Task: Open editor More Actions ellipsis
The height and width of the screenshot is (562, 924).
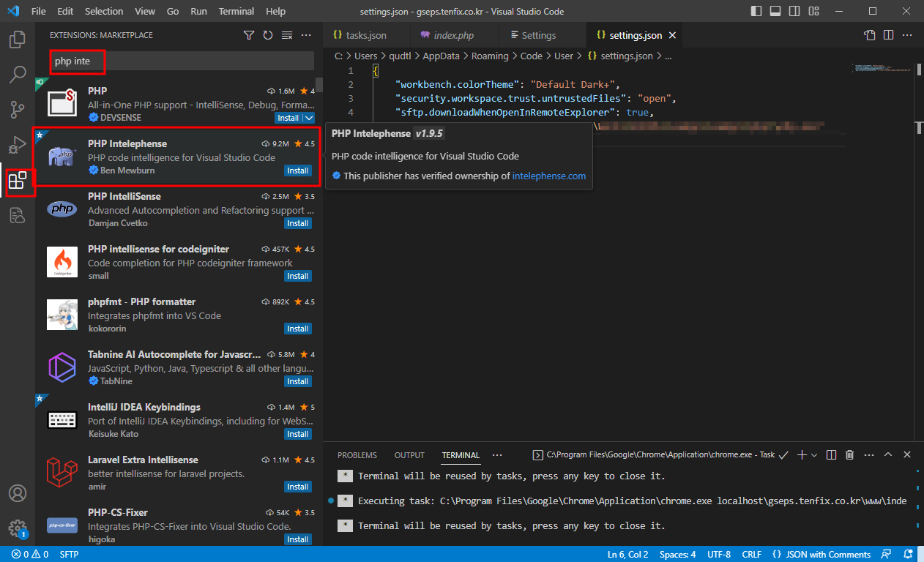Action: tap(907, 35)
